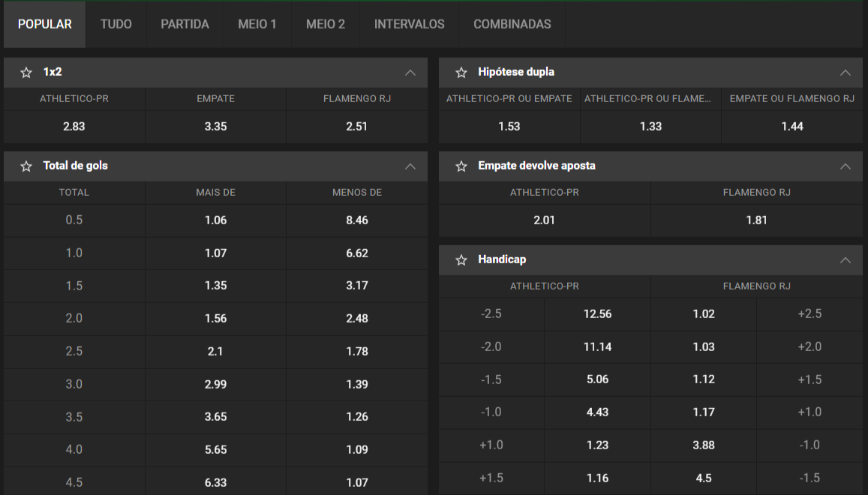The image size is (868, 495).
Task: Bet Flamengo +2.5 handicap at 1.02
Action: tap(704, 314)
